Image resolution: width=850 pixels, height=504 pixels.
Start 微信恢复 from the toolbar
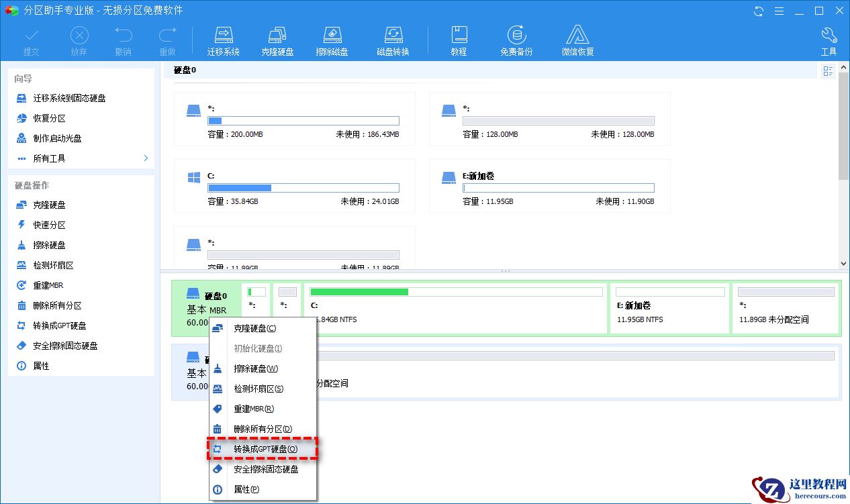click(x=578, y=39)
